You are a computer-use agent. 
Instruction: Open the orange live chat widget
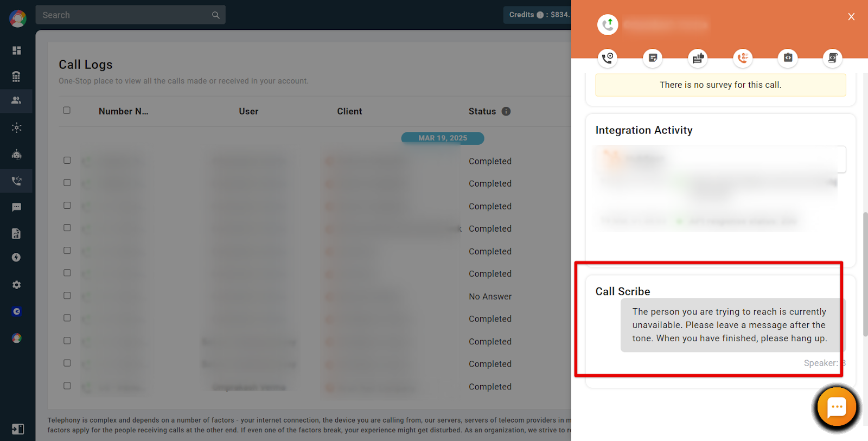pos(837,407)
